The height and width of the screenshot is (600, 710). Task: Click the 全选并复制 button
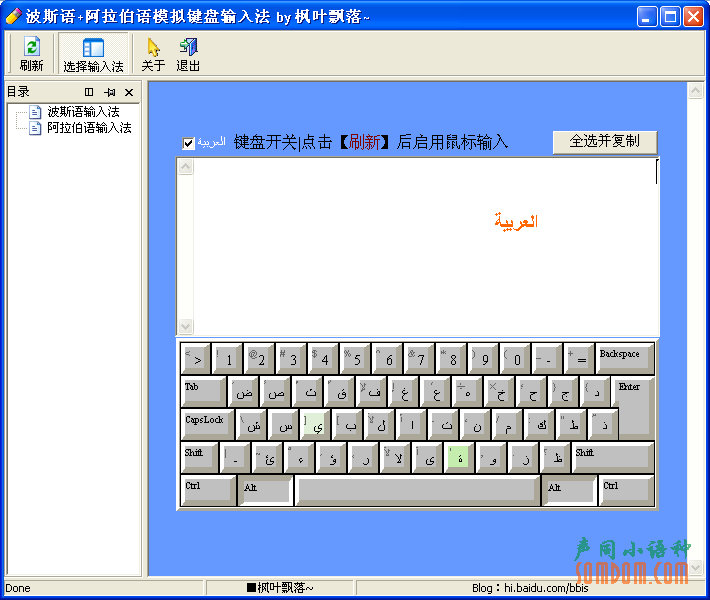(604, 142)
